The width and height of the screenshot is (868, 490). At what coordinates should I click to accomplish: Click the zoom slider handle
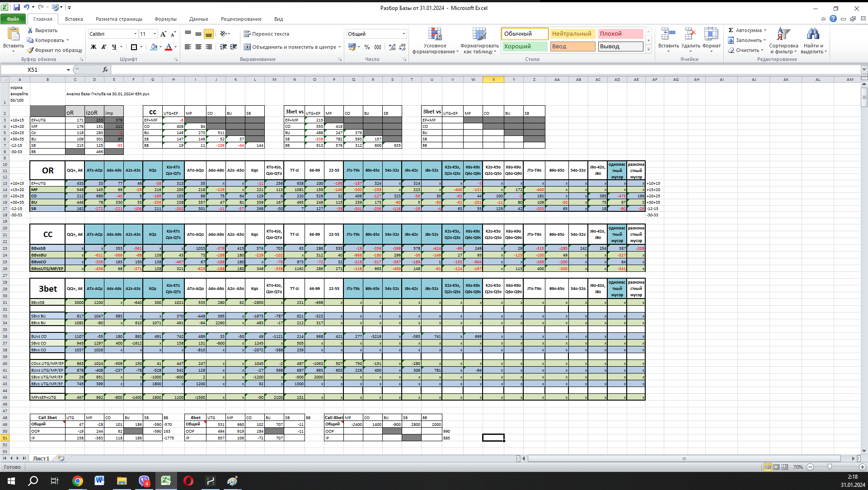pyautogui.click(x=830, y=467)
